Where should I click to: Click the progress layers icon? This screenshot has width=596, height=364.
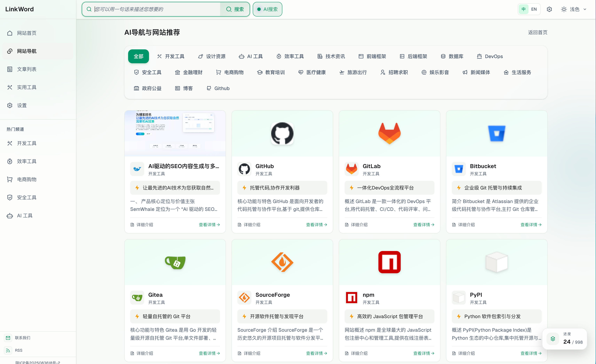pyautogui.click(x=553, y=339)
